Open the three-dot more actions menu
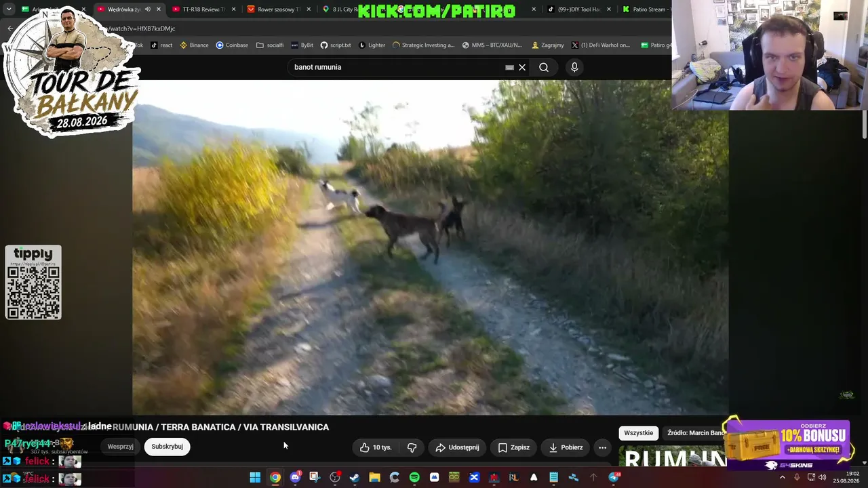Screen dimensions: 868x488 point(602,447)
